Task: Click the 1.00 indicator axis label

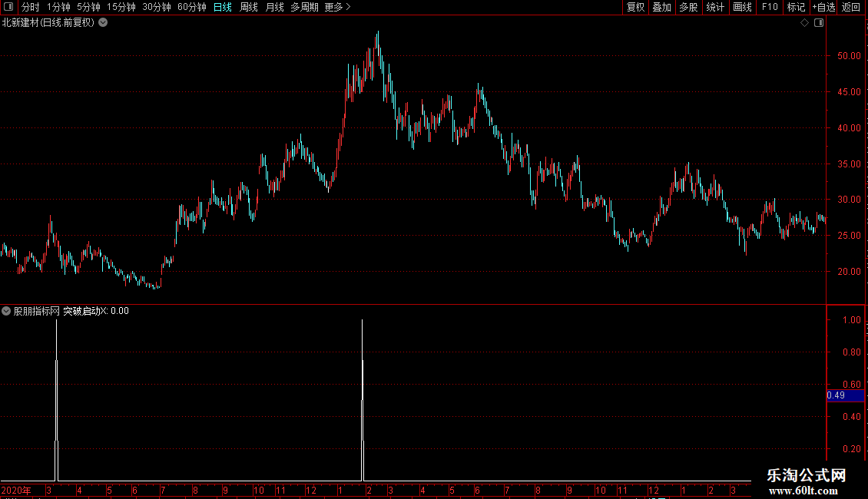Action: coord(851,320)
